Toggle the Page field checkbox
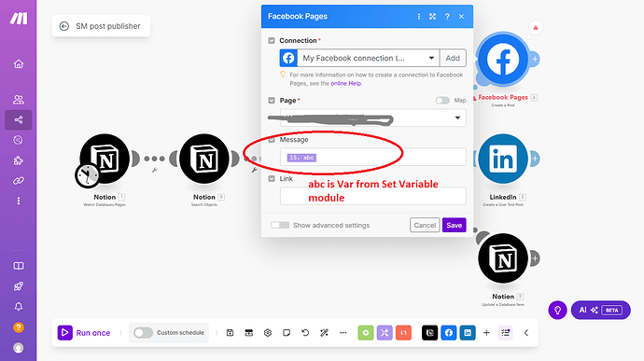Screen dimensions: 644x361 tap(272, 101)
